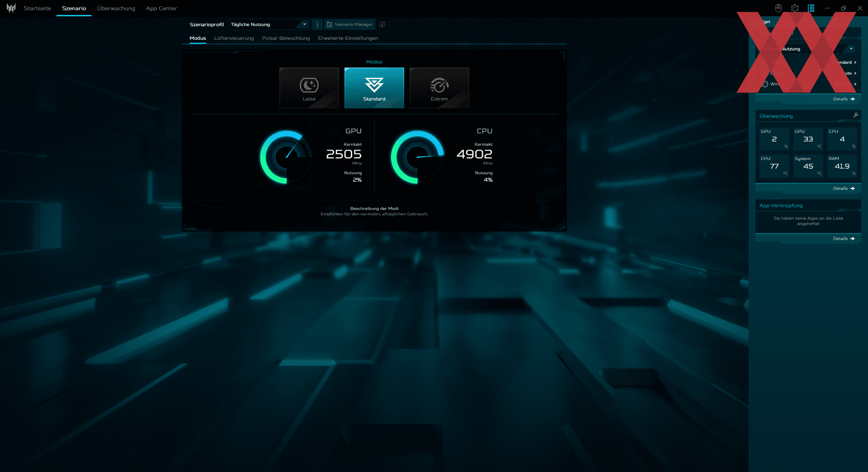Expand the widget profile dropdown arrow
This screenshot has height=472, width=868.
point(851,49)
